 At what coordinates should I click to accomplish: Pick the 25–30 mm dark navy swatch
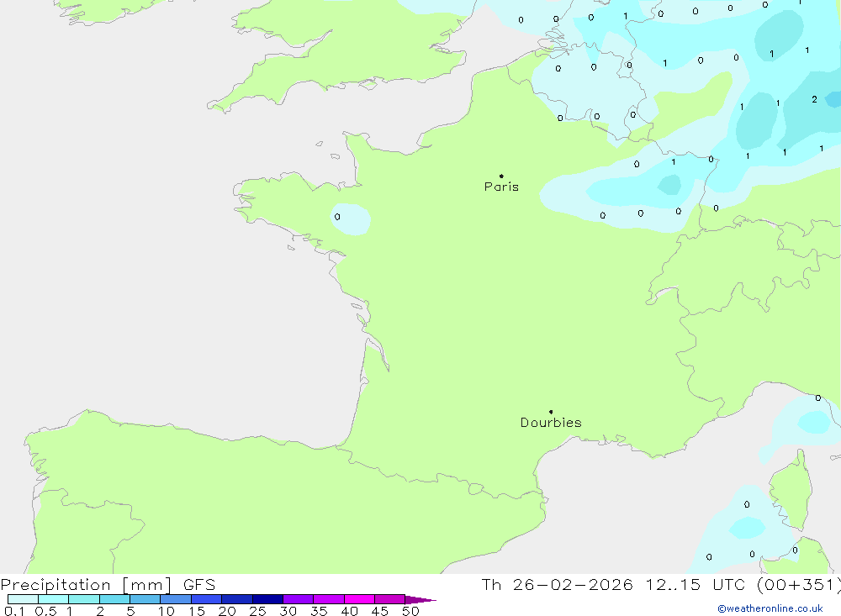pos(267,599)
